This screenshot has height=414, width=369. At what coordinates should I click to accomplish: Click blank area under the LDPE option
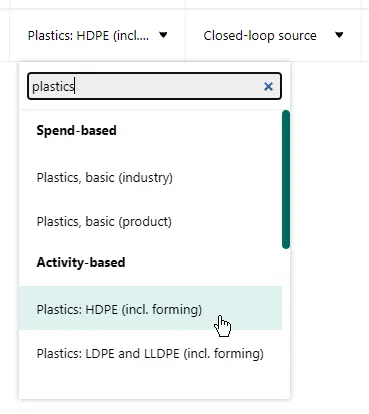[150, 387]
